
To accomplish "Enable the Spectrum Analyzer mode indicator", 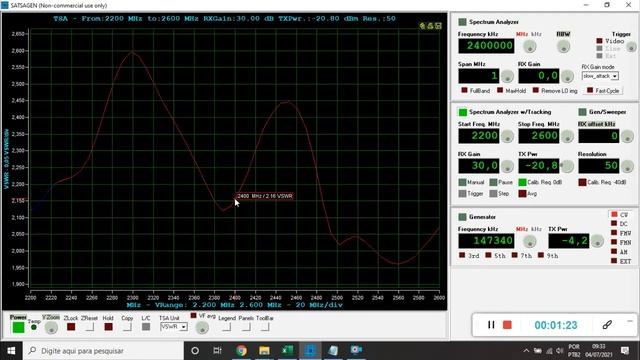I will coord(462,22).
